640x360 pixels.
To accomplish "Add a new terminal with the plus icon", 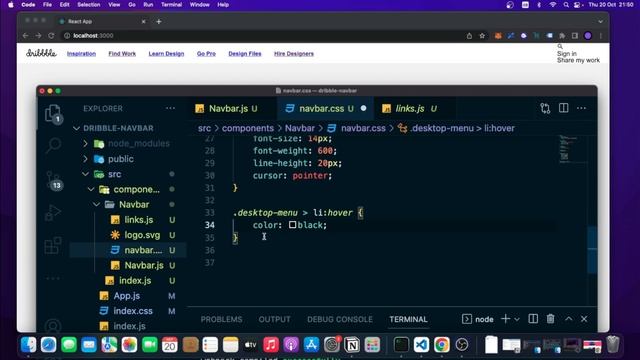I will (x=505, y=319).
